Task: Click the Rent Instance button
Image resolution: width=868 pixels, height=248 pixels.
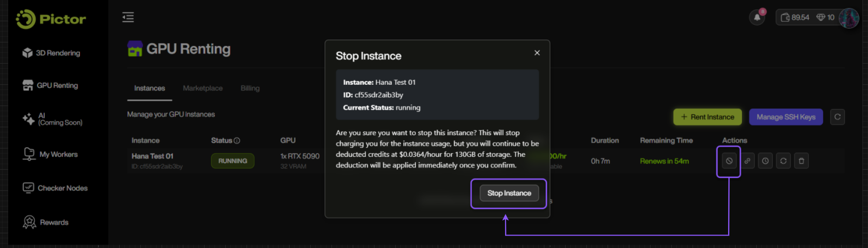Action: tap(707, 117)
